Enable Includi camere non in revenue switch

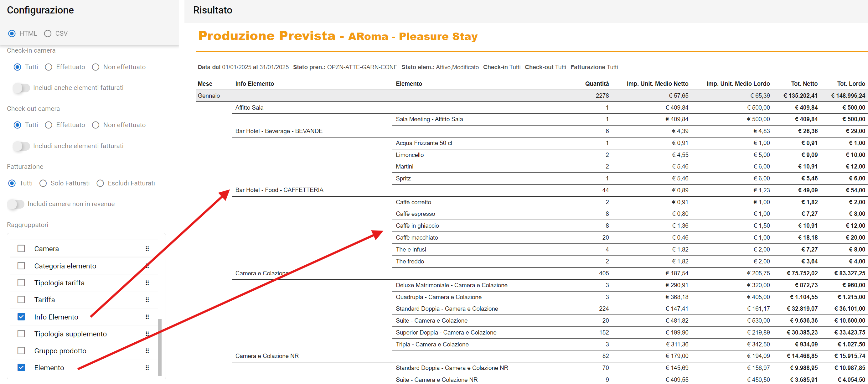(16, 204)
